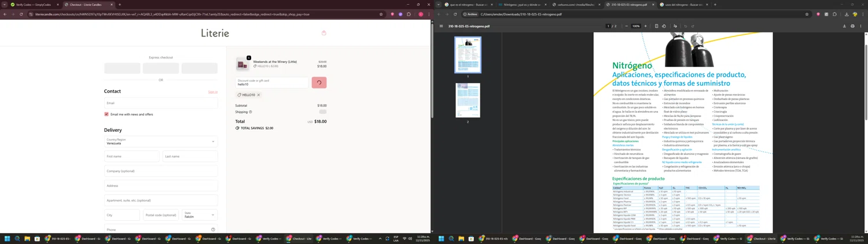Viewport: 868px width, 244px height.
Task: Open tab search dropdown in left browser
Action: [x=4, y=5]
